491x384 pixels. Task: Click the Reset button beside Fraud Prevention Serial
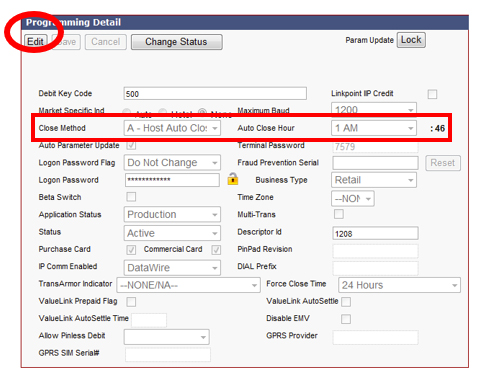tap(443, 163)
